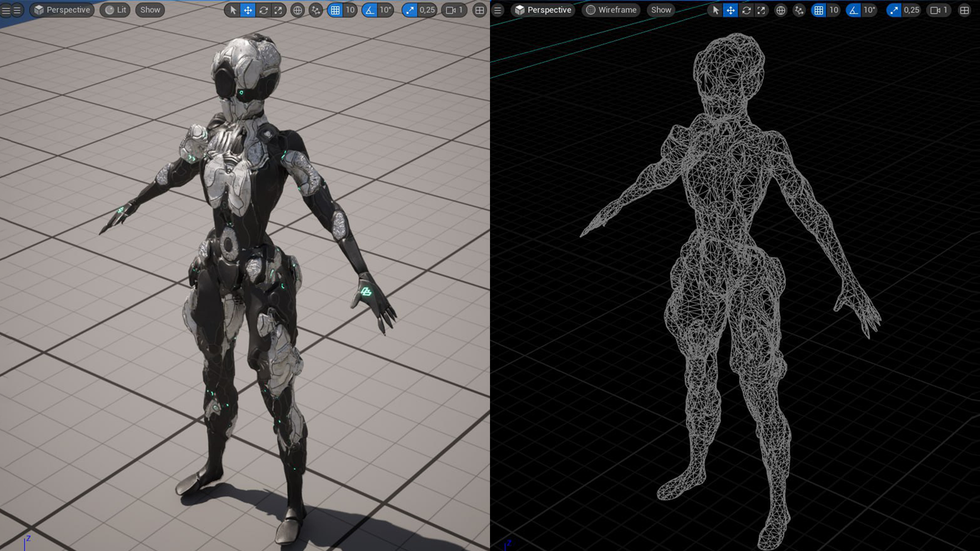Change grid snap value 10 in right viewport
Image resolution: width=980 pixels, height=551 pixels.
click(834, 10)
